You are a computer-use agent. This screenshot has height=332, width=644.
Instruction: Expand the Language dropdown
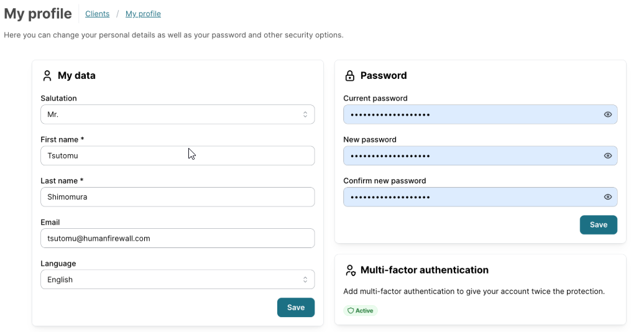tap(177, 280)
